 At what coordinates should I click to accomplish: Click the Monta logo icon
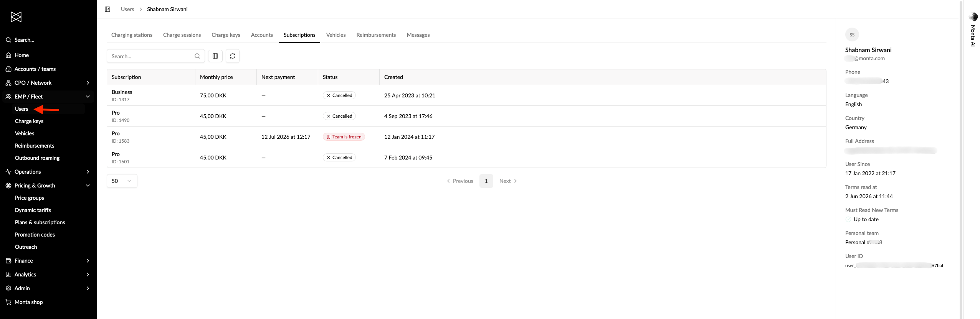tap(16, 17)
